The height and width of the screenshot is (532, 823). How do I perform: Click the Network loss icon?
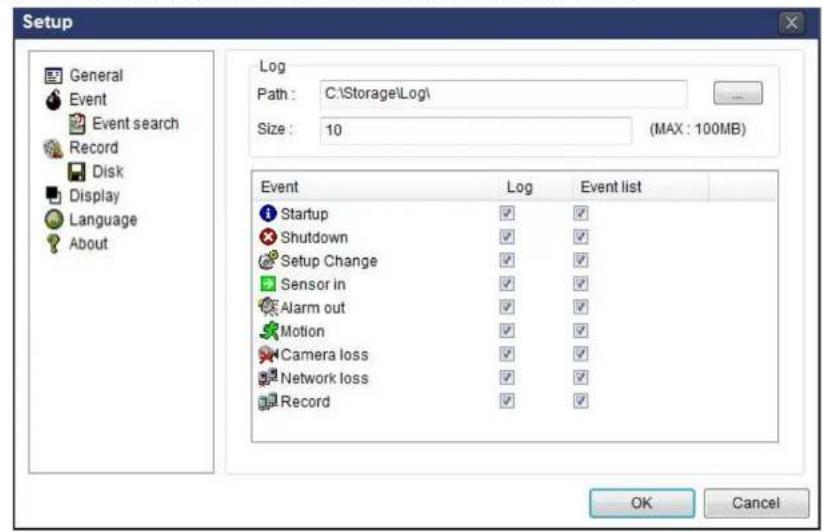click(268, 377)
